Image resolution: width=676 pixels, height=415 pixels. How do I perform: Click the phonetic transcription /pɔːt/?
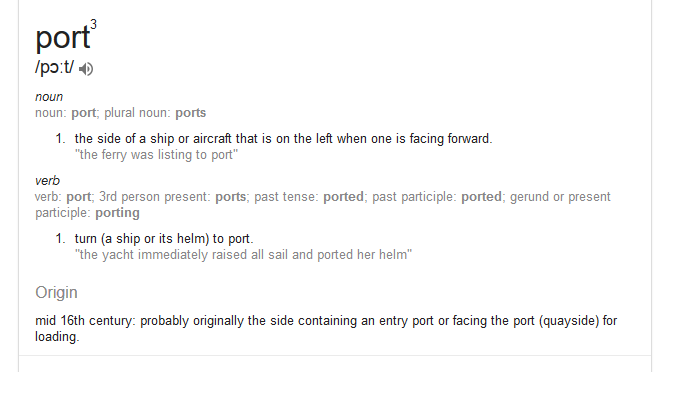pyautogui.click(x=54, y=67)
